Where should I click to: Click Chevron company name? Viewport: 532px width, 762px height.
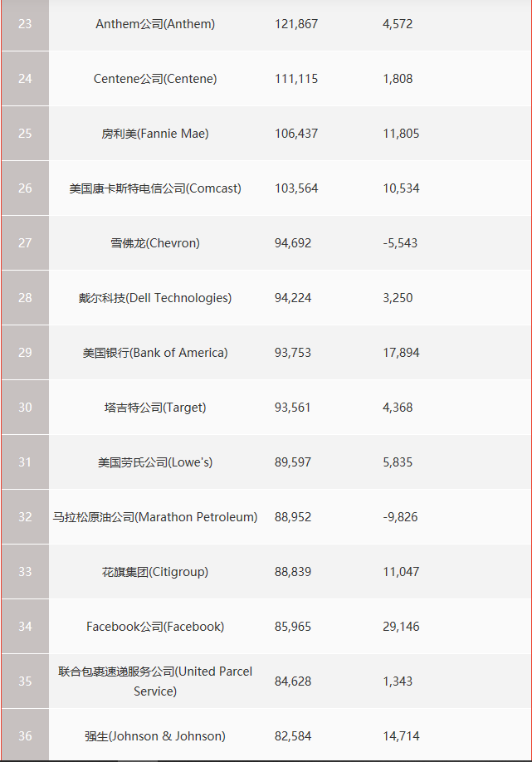(155, 243)
